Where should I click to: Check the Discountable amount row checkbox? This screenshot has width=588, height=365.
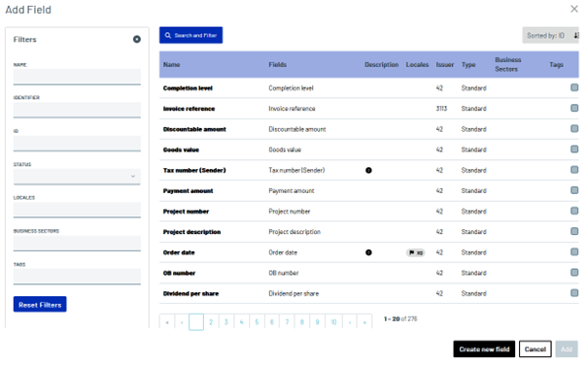pos(574,129)
